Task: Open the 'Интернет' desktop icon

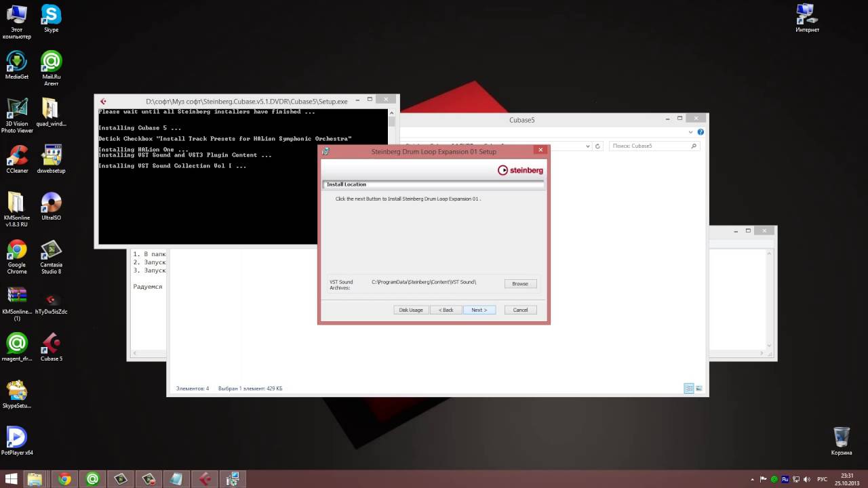Action: click(x=807, y=18)
